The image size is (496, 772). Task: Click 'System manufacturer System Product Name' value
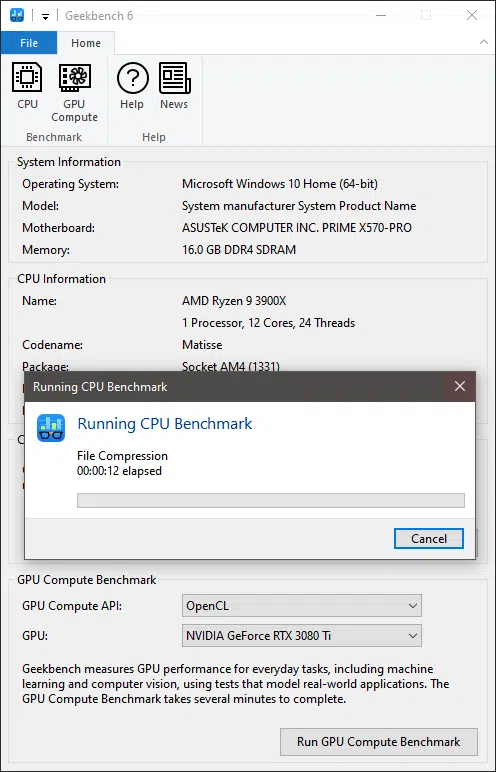(x=299, y=206)
